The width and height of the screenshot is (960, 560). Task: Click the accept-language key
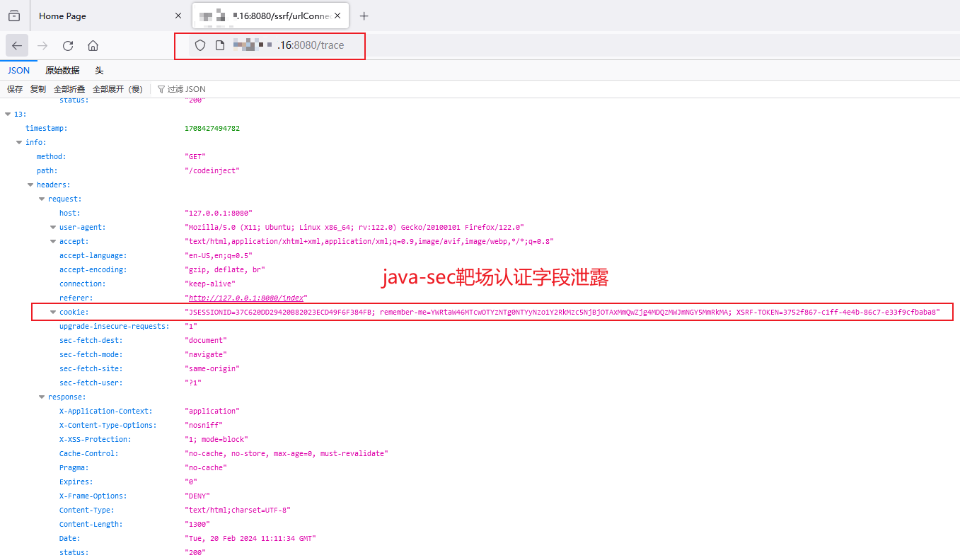[93, 255]
